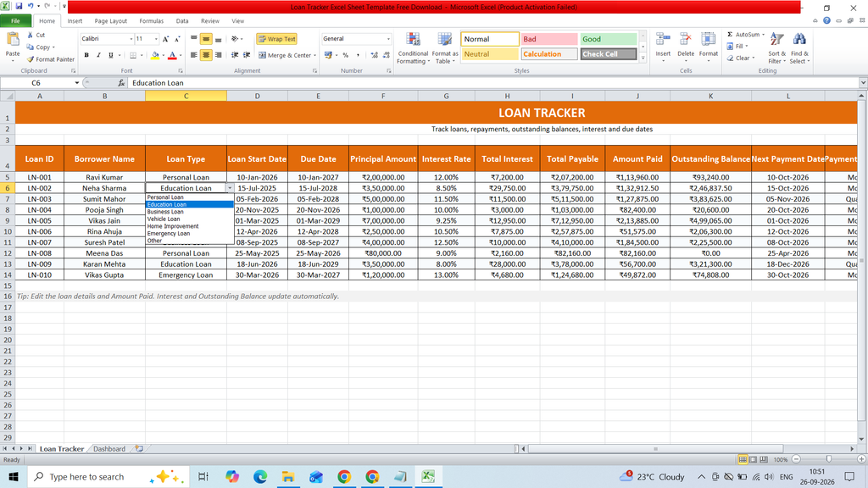This screenshot has height=488, width=868.
Task: Switch to the Dashboard sheet tab
Action: click(109, 449)
